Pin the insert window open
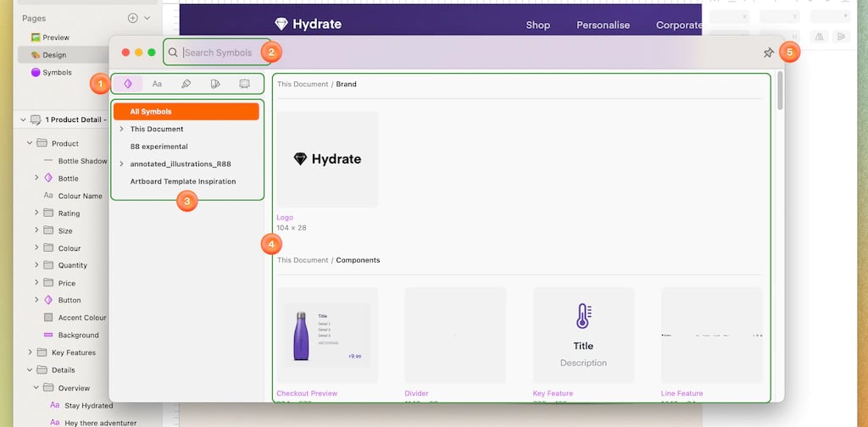The height and width of the screenshot is (427, 868). (x=768, y=53)
